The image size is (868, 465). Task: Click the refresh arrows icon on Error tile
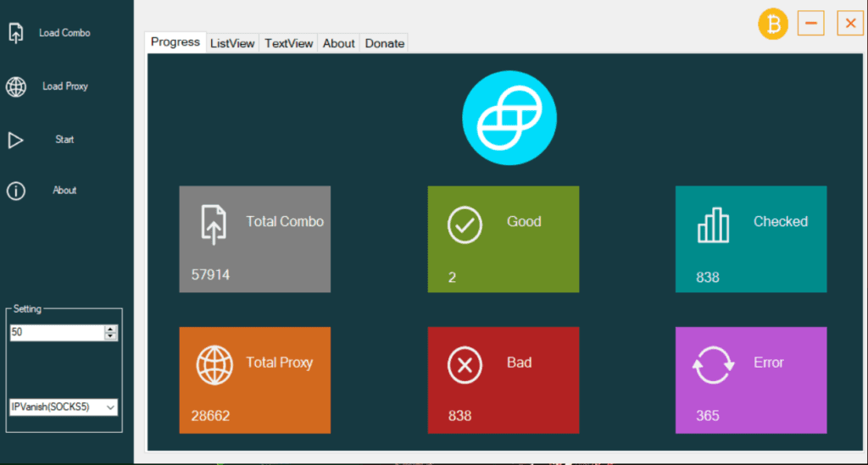click(x=712, y=366)
